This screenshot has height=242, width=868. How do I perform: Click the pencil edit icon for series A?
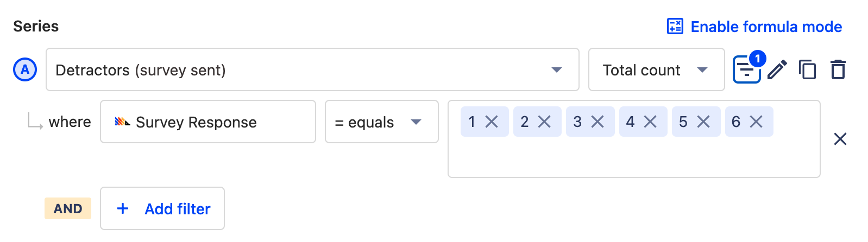pos(777,70)
